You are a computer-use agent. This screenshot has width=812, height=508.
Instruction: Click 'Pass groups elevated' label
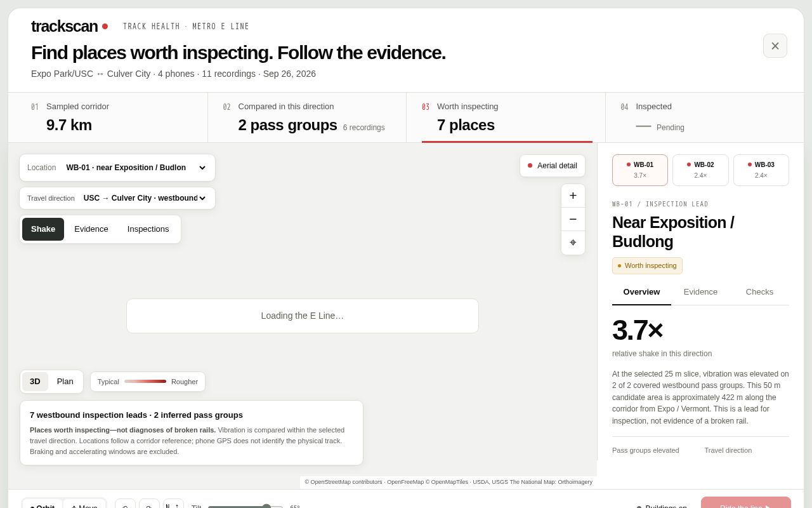[645, 450]
